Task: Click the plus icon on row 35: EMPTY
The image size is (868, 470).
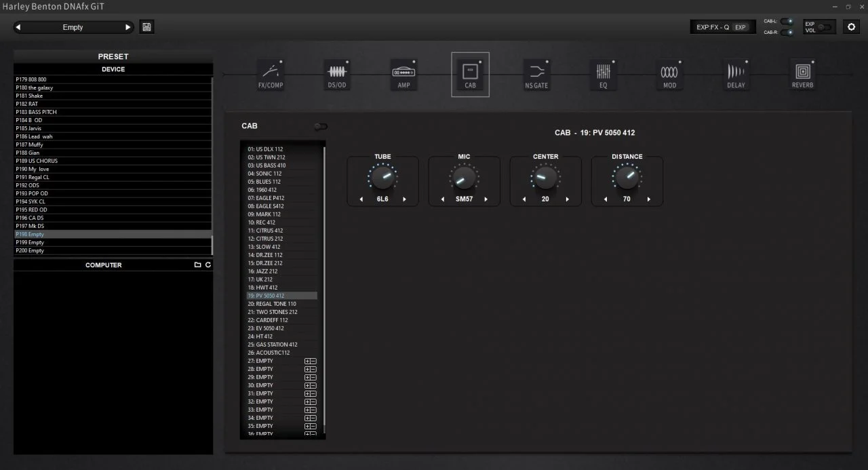Action: (x=307, y=426)
